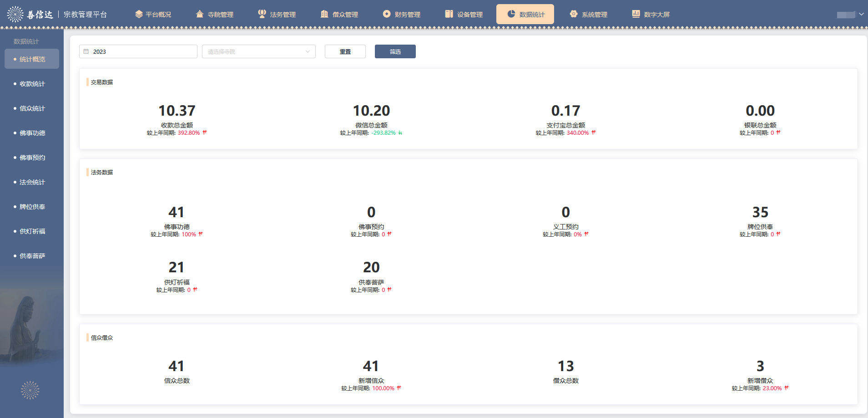This screenshot has width=868, height=418.
Task: Click the calendar icon in year field
Action: coord(86,51)
